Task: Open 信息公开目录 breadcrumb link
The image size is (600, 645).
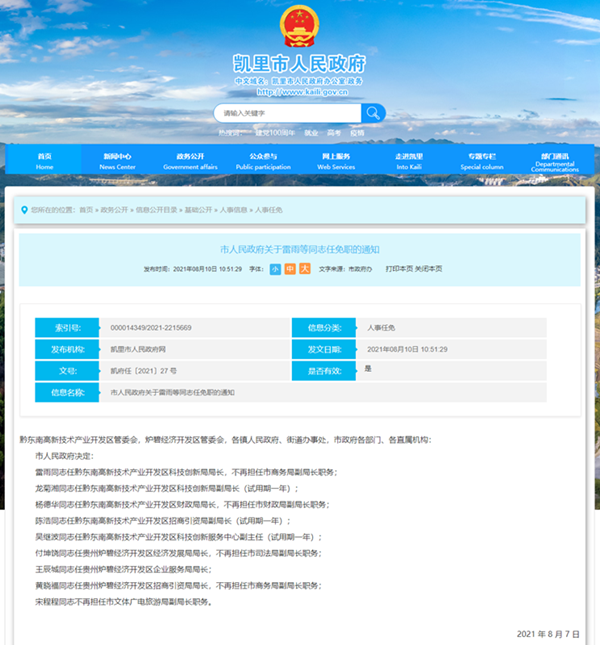Action: coord(155,210)
